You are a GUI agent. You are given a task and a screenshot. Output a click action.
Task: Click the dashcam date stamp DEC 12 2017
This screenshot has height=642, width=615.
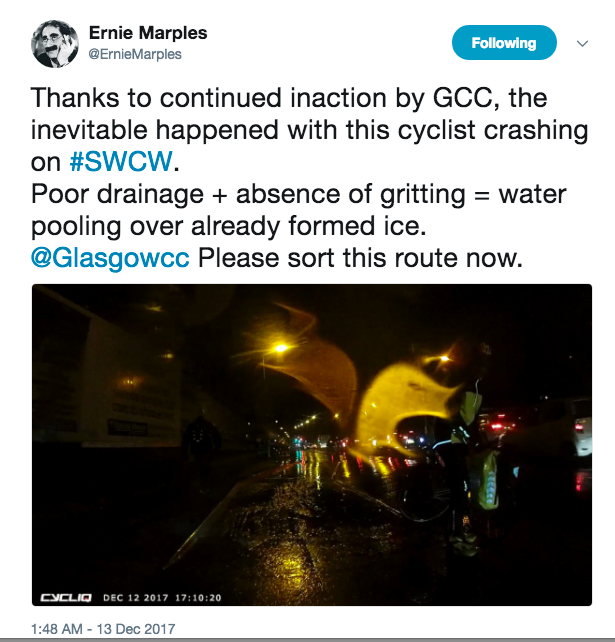coord(136,598)
